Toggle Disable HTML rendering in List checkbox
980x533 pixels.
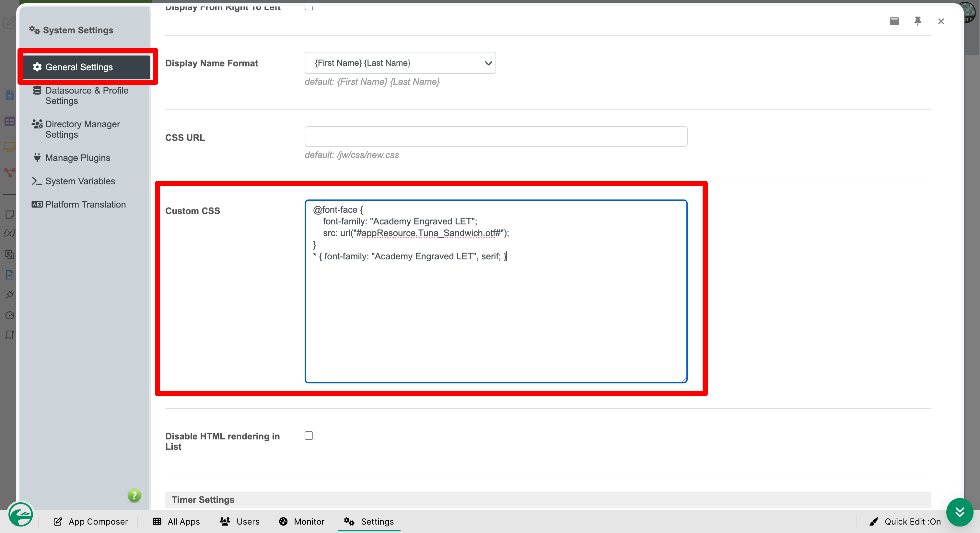(309, 436)
